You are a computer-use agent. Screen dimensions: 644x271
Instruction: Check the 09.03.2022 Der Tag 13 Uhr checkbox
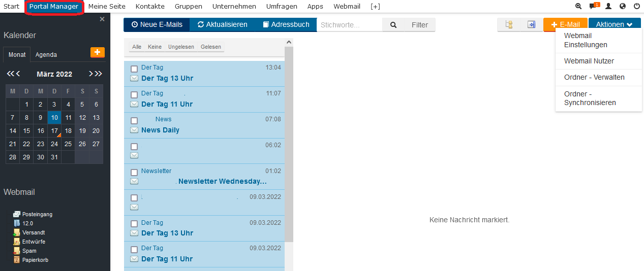[134, 224]
